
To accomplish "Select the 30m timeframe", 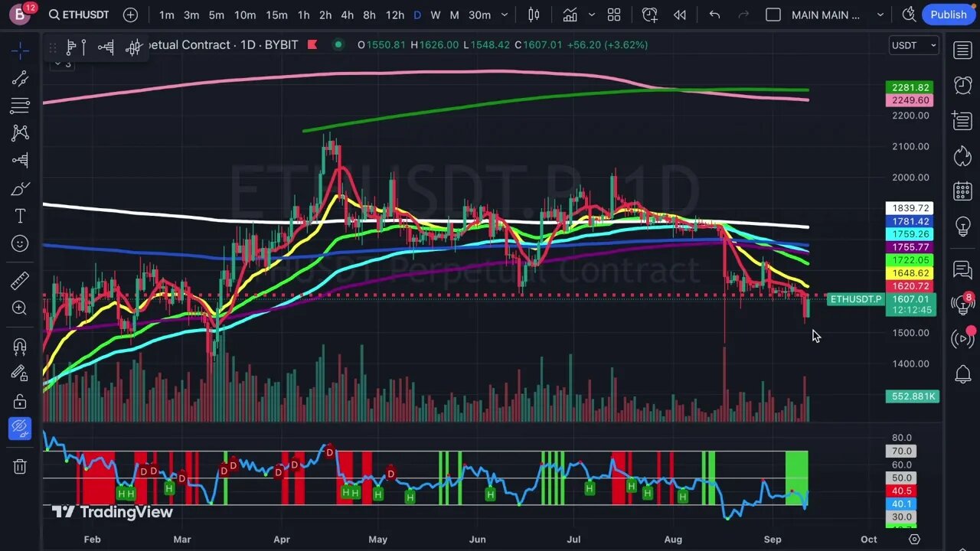I will point(480,15).
